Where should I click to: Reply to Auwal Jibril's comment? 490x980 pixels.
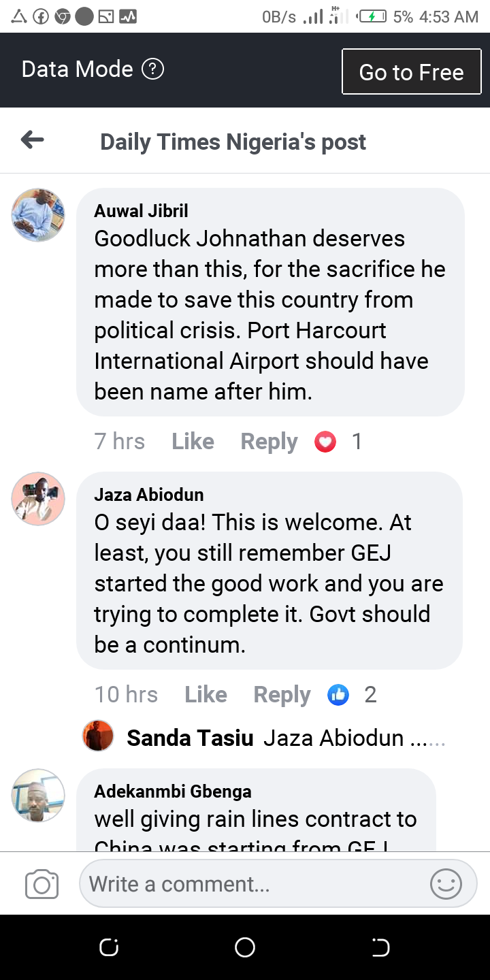tap(269, 442)
